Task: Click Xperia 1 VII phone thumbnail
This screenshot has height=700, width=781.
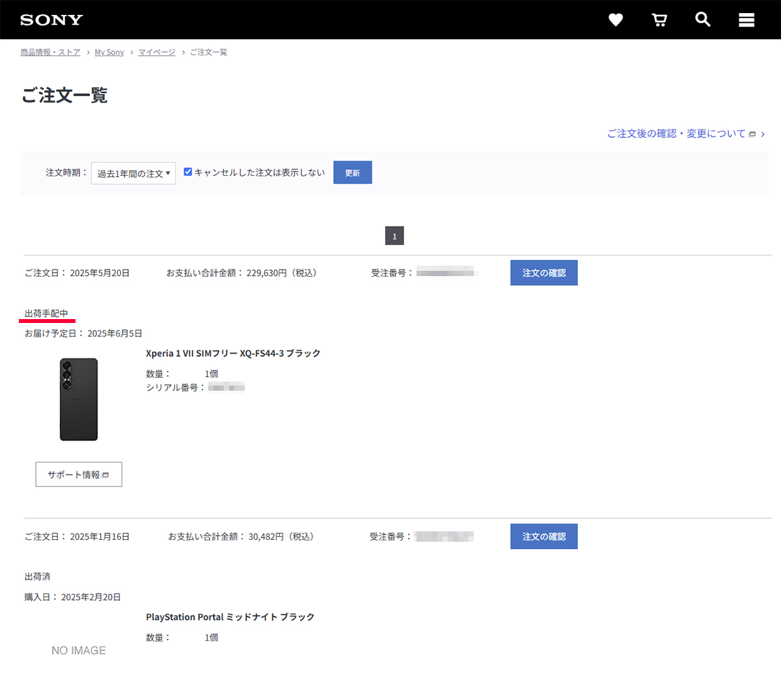Action: point(79,399)
